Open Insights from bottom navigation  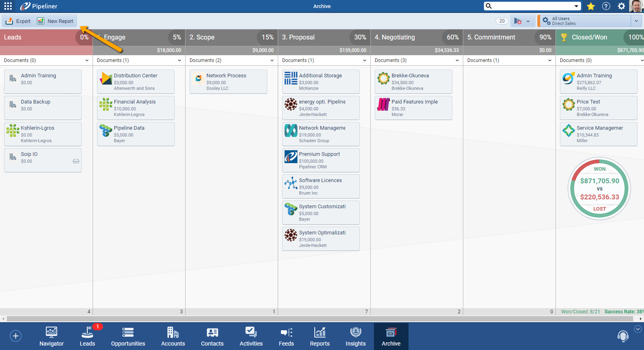[x=355, y=336]
